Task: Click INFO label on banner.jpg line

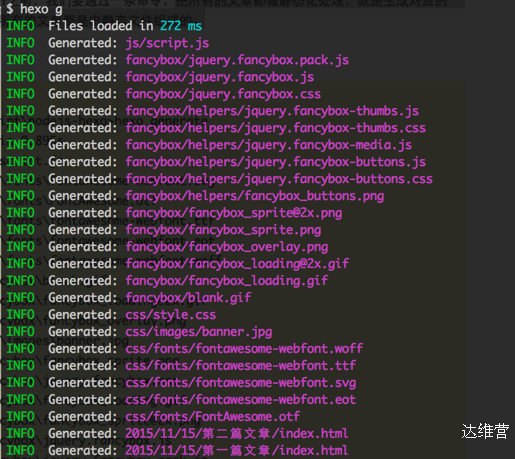Action: tap(20, 332)
